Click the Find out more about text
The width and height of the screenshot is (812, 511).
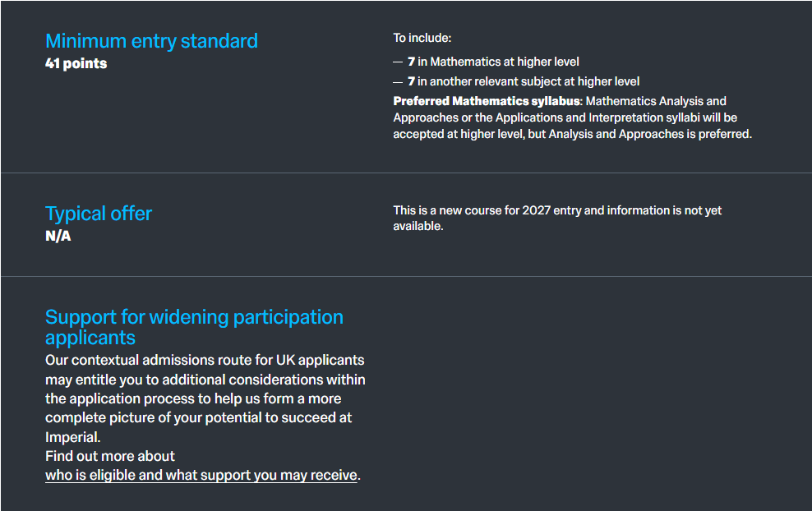pyautogui.click(x=110, y=456)
